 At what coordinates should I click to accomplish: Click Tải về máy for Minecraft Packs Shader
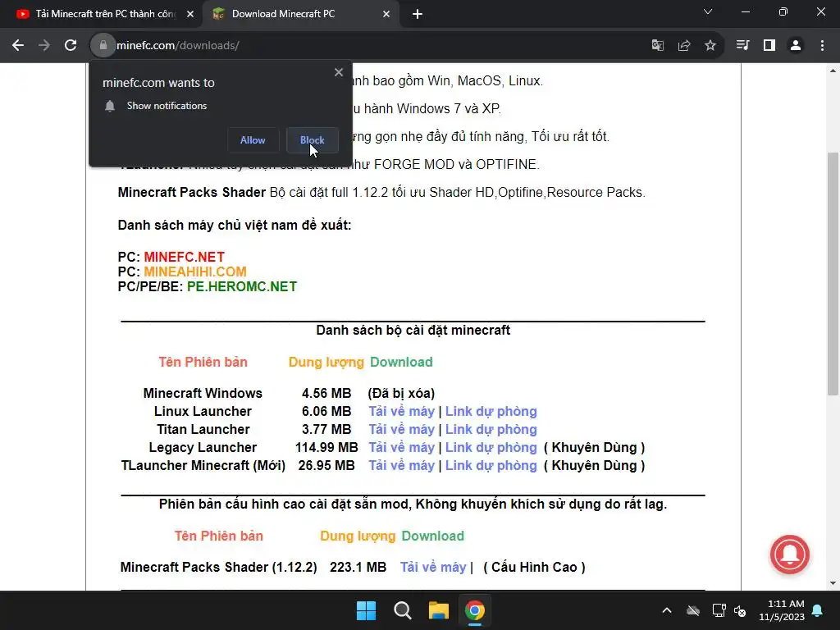433,568
